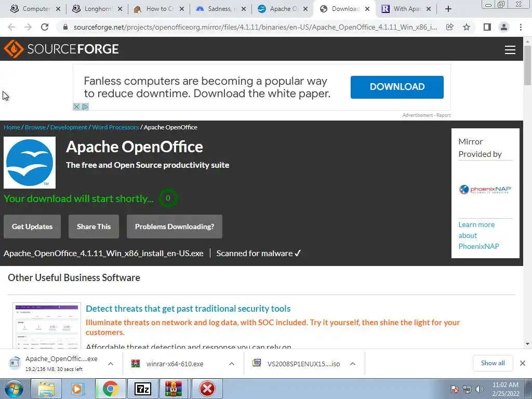Click the security software screenshot thumbnail
This screenshot has height=399, width=532.
tap(47, 325)
